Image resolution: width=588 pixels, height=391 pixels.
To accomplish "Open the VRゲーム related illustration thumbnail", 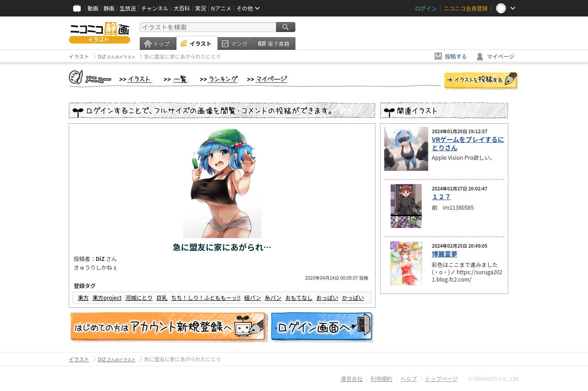I will (406, 149).
